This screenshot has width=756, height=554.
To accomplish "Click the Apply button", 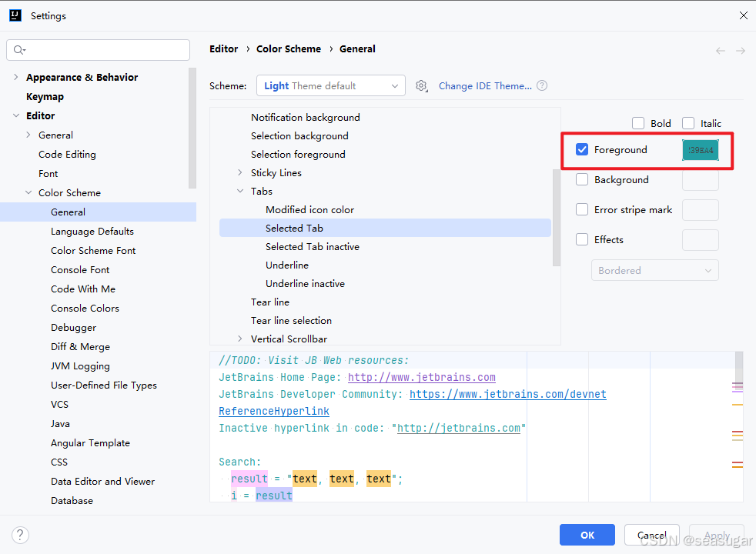I will coord(717,535).
